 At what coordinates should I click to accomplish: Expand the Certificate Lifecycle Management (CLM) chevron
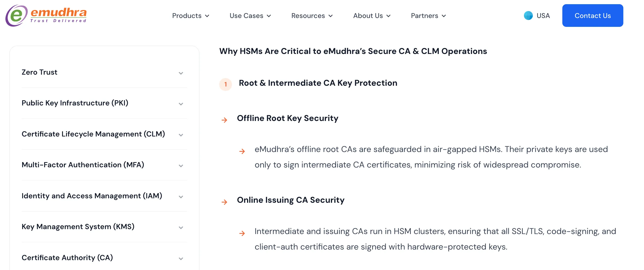[x=181, y=135]
